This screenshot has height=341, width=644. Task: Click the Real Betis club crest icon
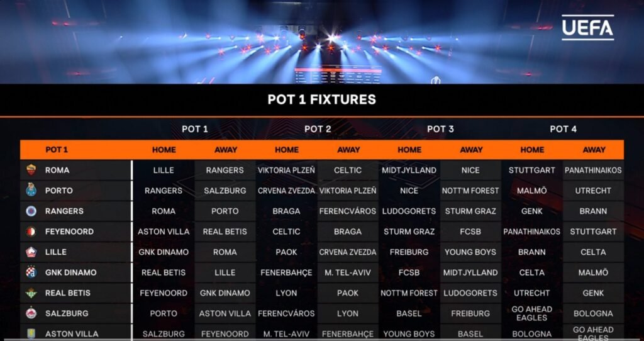click(x=31, y=293)
